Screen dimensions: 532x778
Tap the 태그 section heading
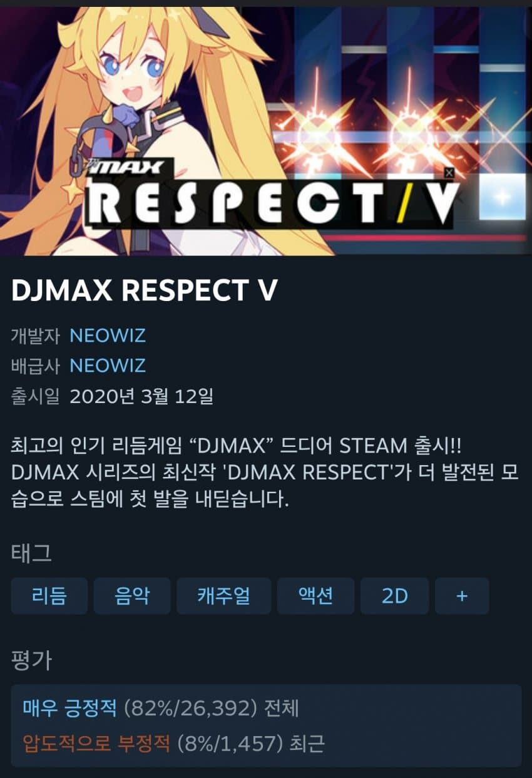[x=31, y=553]
